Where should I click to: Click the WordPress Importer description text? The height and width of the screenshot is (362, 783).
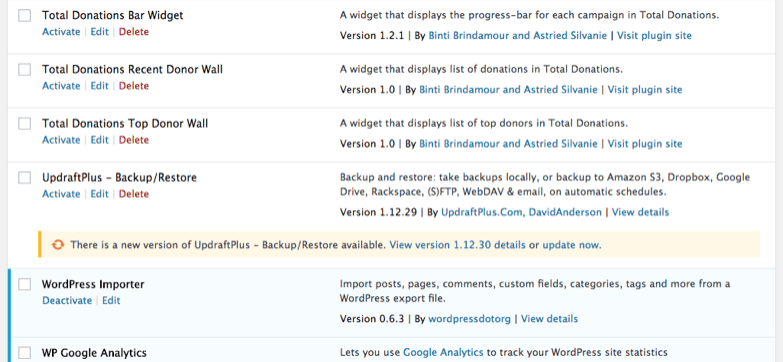(x=535, y=291)
